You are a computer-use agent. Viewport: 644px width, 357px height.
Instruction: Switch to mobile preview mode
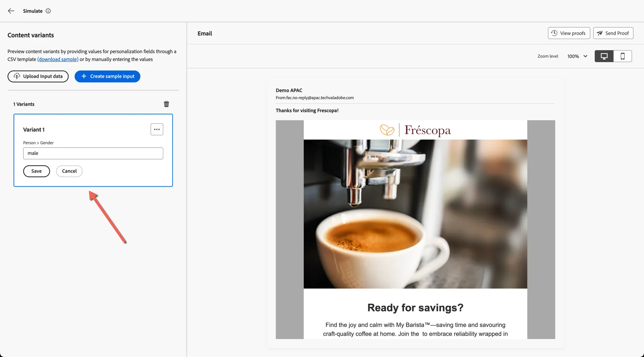[622, 56]
